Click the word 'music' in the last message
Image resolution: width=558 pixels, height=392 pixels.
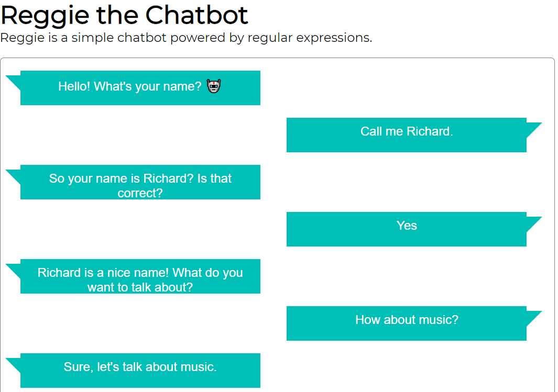[x=198, y=367]
